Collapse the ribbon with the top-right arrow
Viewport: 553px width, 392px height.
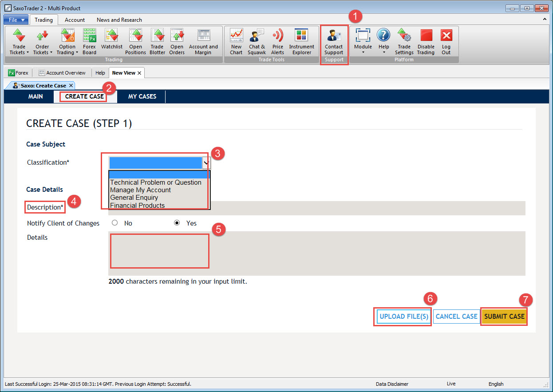pyautogui.click(x=545, y=20)
